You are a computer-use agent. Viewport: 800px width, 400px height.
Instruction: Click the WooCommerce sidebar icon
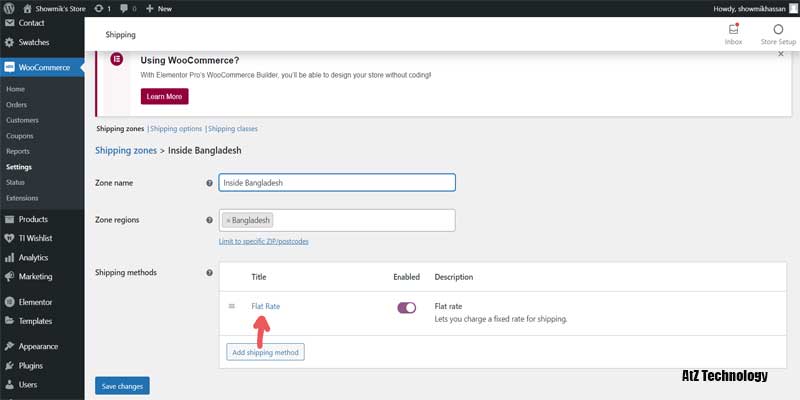(9, 68)
